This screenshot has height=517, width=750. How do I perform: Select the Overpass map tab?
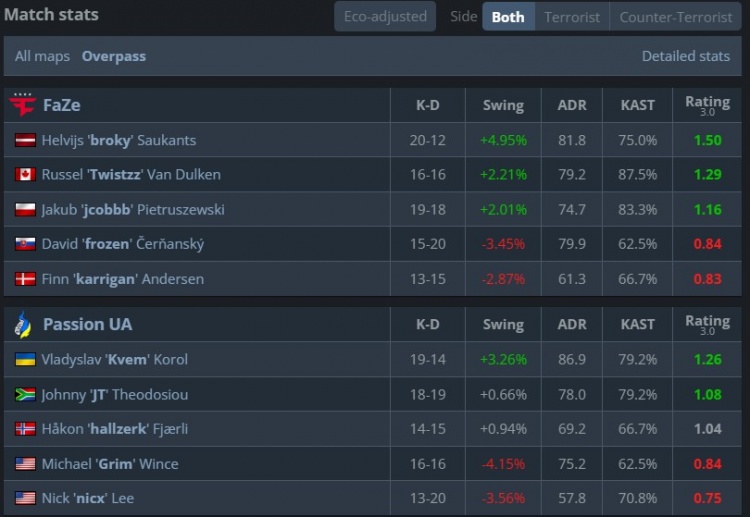[114, 56]
